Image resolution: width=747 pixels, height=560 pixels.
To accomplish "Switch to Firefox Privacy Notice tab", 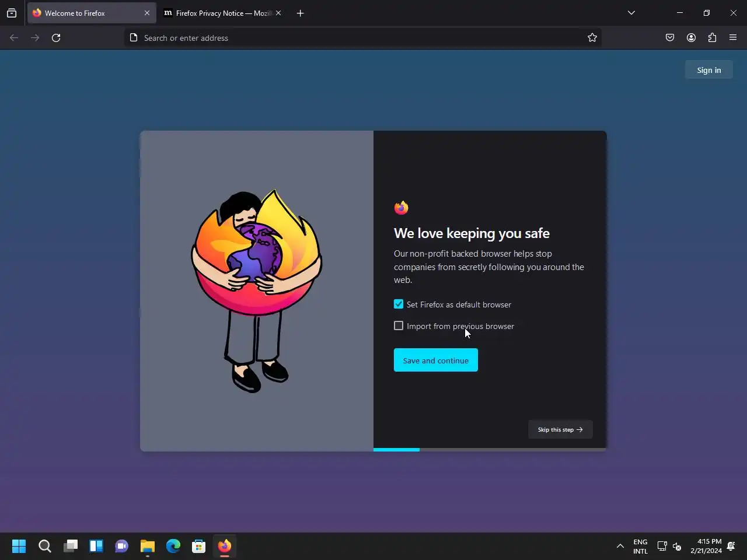I will pos(223,13).
